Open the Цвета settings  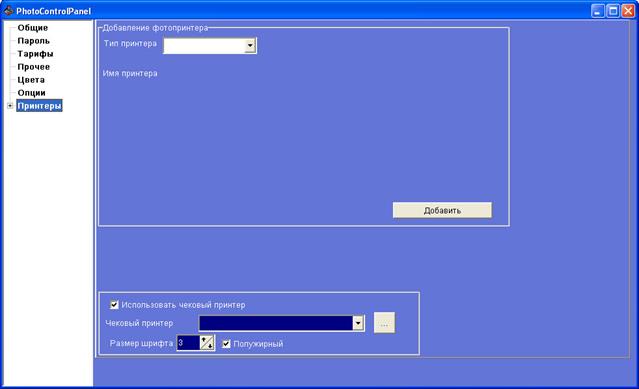pyautogui.click(x=31, y=80)
